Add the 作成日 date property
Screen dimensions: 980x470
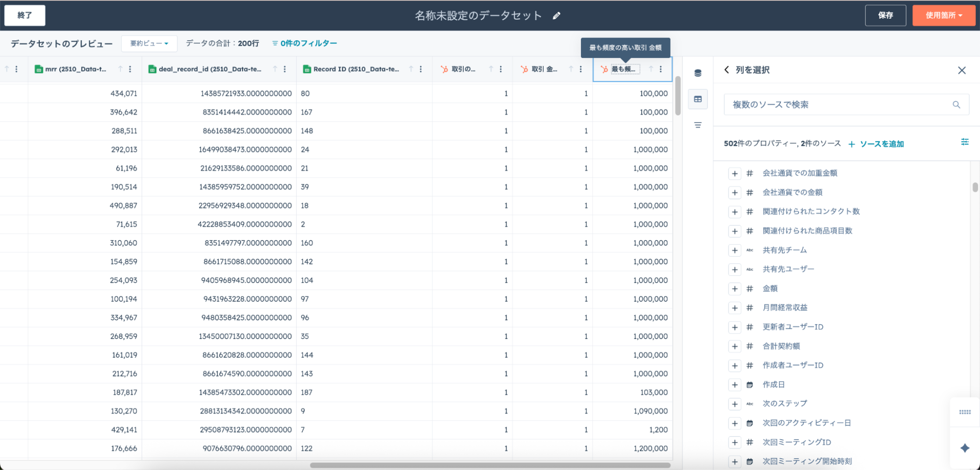[734, 385]
